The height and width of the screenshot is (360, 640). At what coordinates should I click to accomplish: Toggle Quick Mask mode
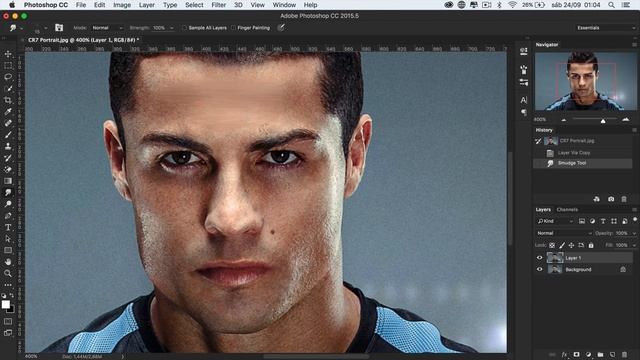pyautogui.click(x=8, y=322)
